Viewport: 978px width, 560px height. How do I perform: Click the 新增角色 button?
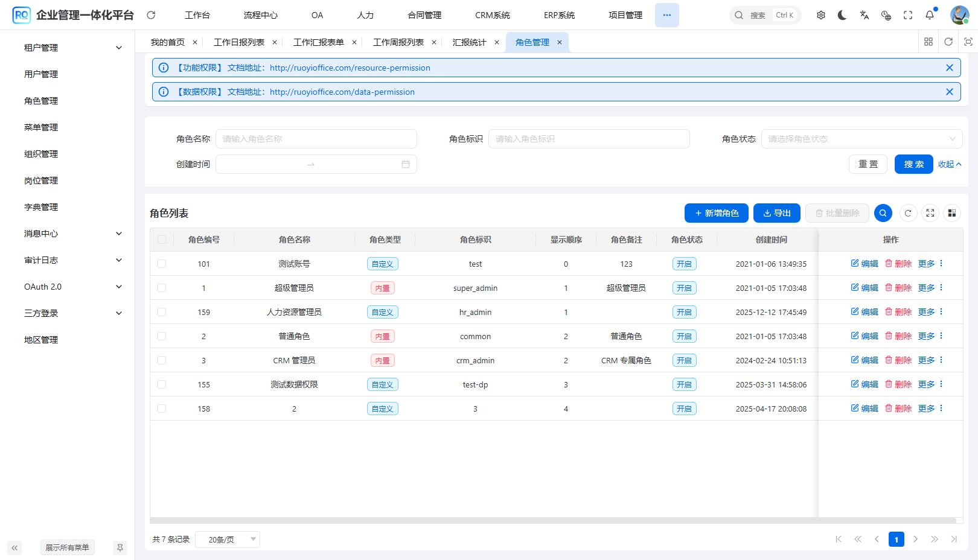[x=716, y=213]
